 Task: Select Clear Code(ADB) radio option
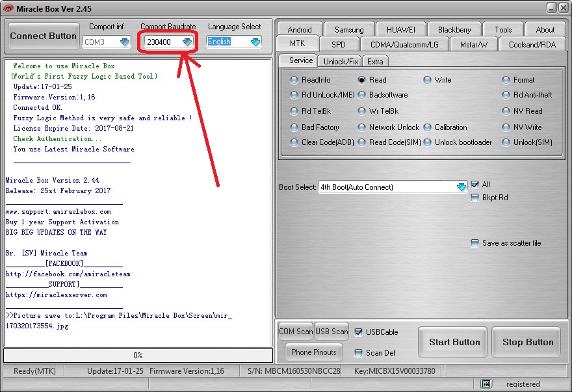coord(322,142)
